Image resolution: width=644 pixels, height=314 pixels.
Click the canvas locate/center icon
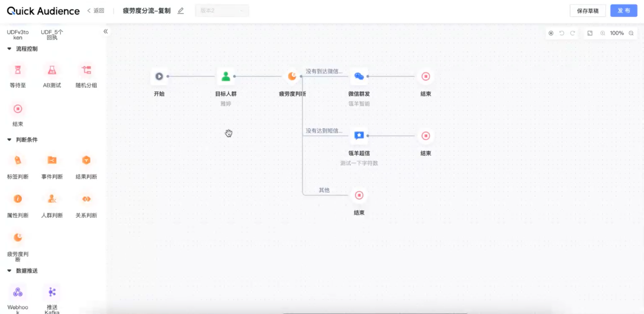551,33
